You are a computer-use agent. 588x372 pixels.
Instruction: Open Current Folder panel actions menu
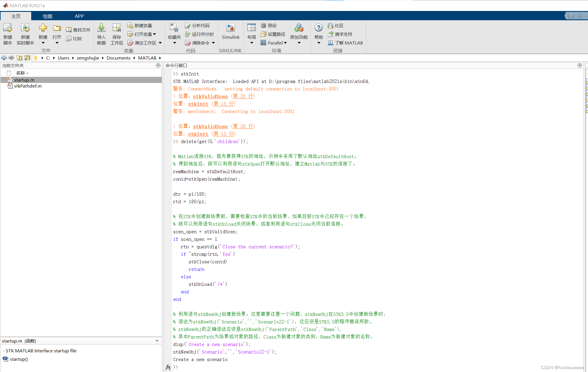[158, 66]
